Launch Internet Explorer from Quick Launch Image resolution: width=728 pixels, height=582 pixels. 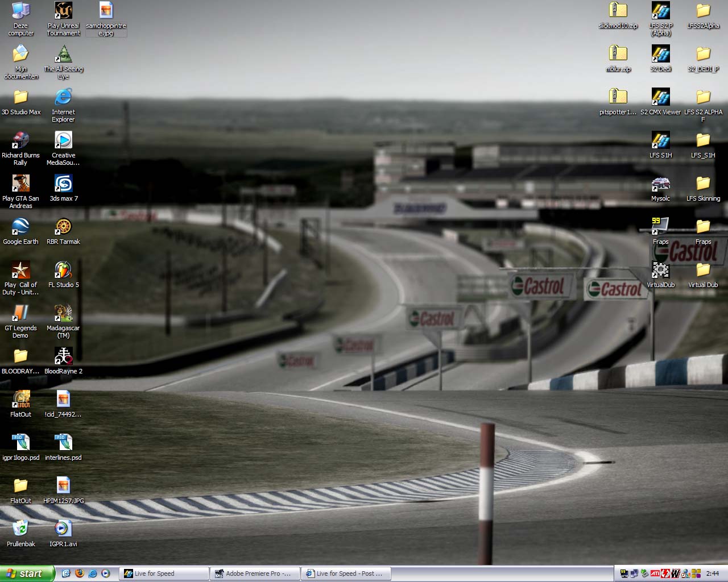tap(92, 573)
